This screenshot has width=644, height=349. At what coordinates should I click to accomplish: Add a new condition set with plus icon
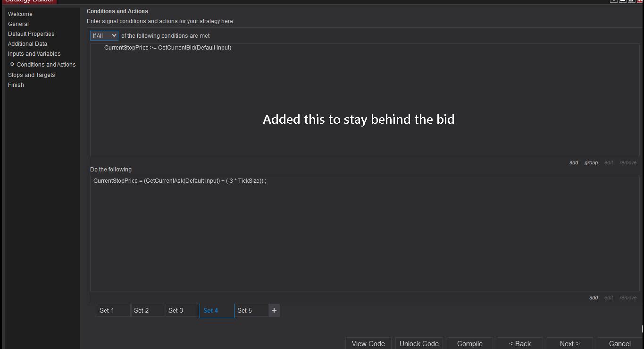(x=274, y=310)
